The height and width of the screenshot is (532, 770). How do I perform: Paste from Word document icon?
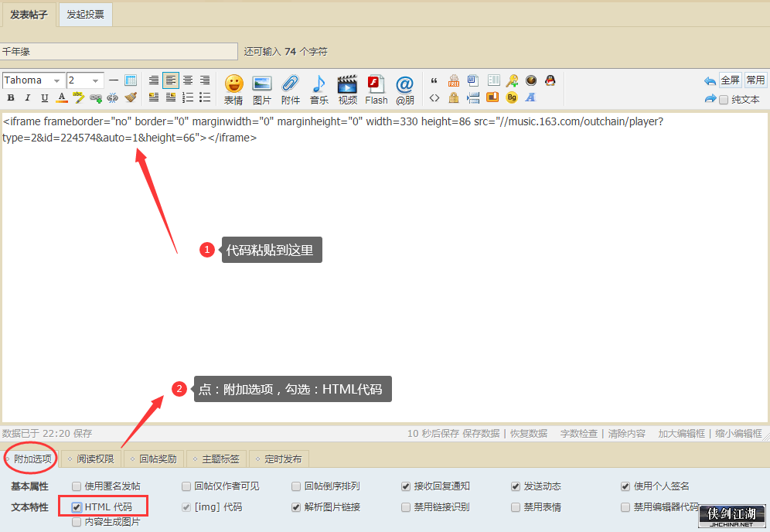point(473,80)
